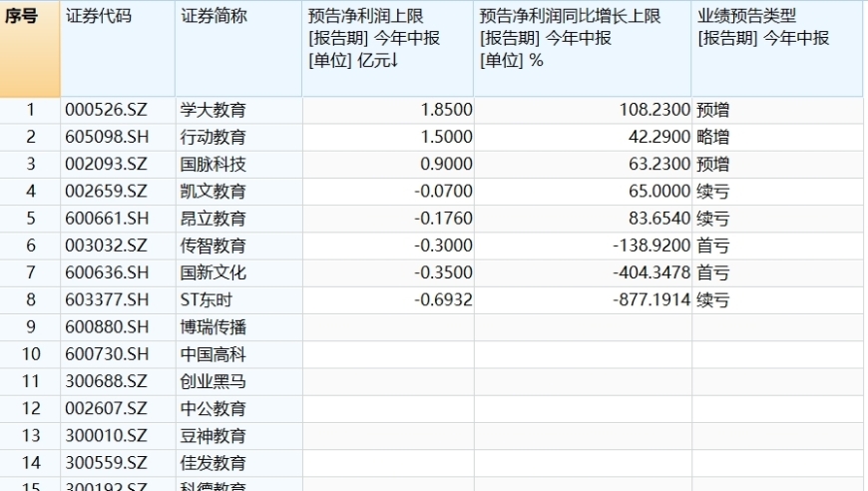
Task: Select stock name 学大教育
Action: [x=214, y=110]
